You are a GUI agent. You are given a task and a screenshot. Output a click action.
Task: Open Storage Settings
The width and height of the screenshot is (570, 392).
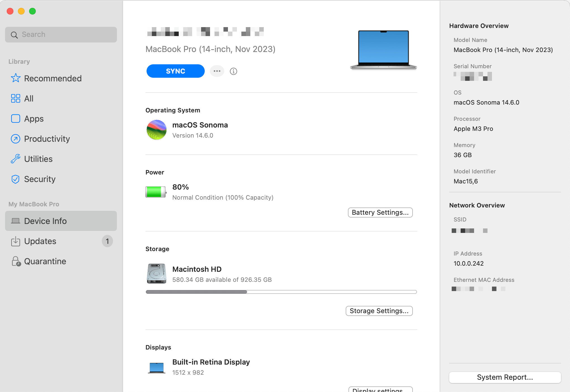[x=379, y=311]
